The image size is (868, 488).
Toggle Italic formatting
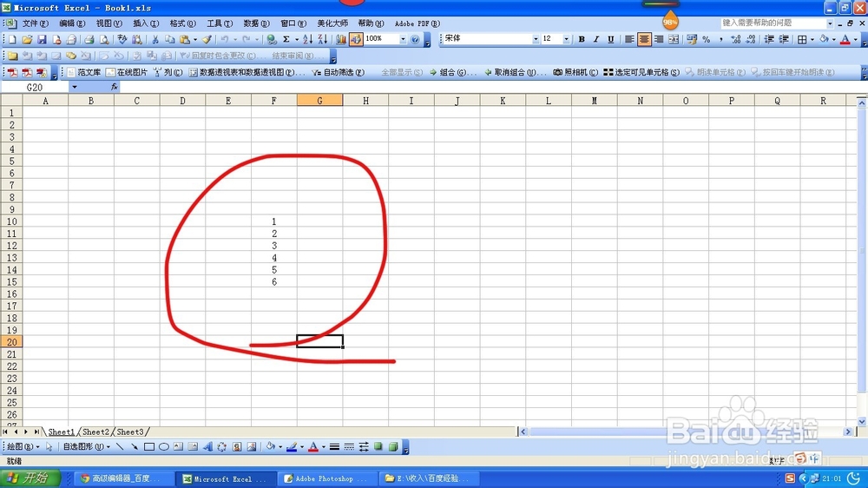(x=596, y=39)
